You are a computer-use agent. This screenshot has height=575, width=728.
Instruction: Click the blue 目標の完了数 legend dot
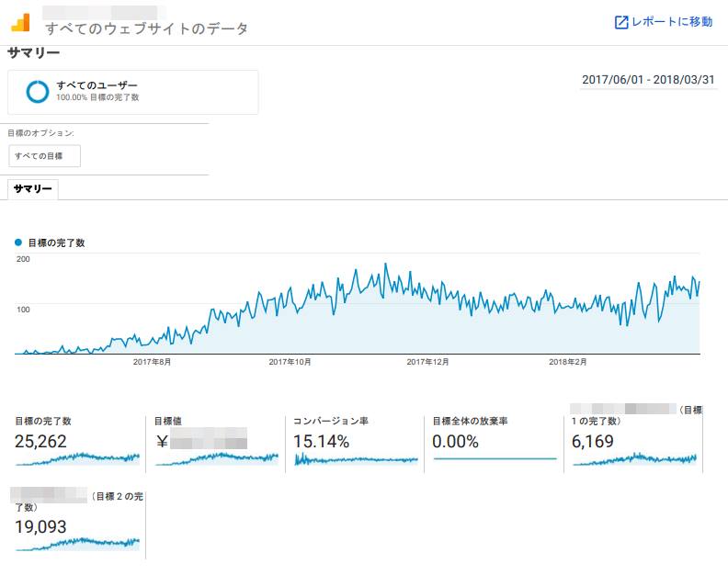(x=17, y=242)
